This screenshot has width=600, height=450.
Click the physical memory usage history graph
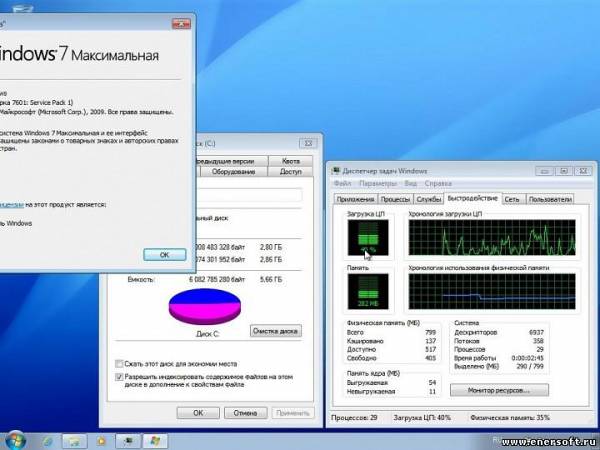click(x=492, y=291)
